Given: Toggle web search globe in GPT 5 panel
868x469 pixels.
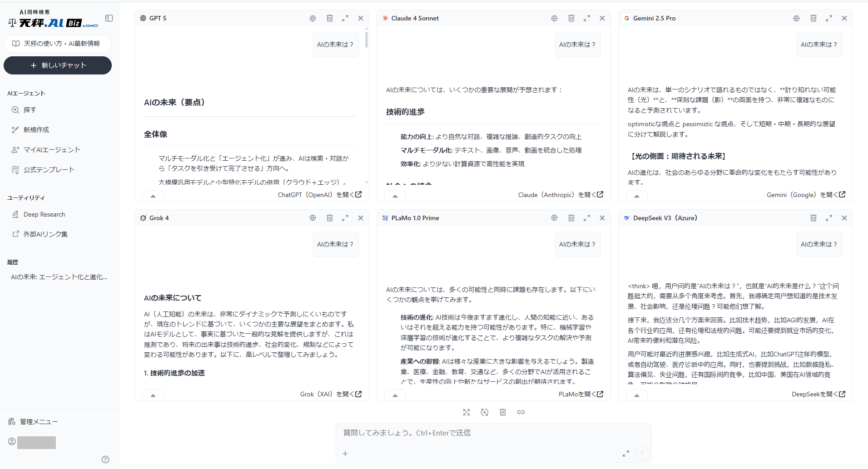Looking at the screenshot, I should [x=312, y=18].
